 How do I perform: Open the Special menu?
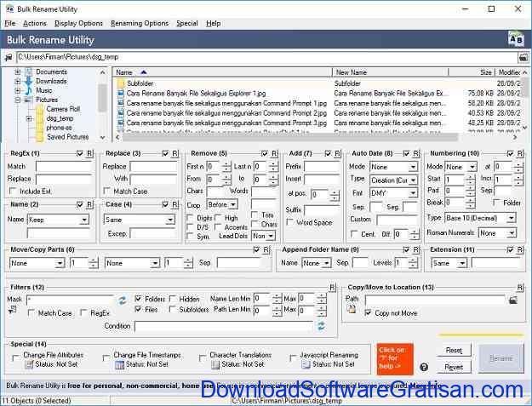(187, 23)
